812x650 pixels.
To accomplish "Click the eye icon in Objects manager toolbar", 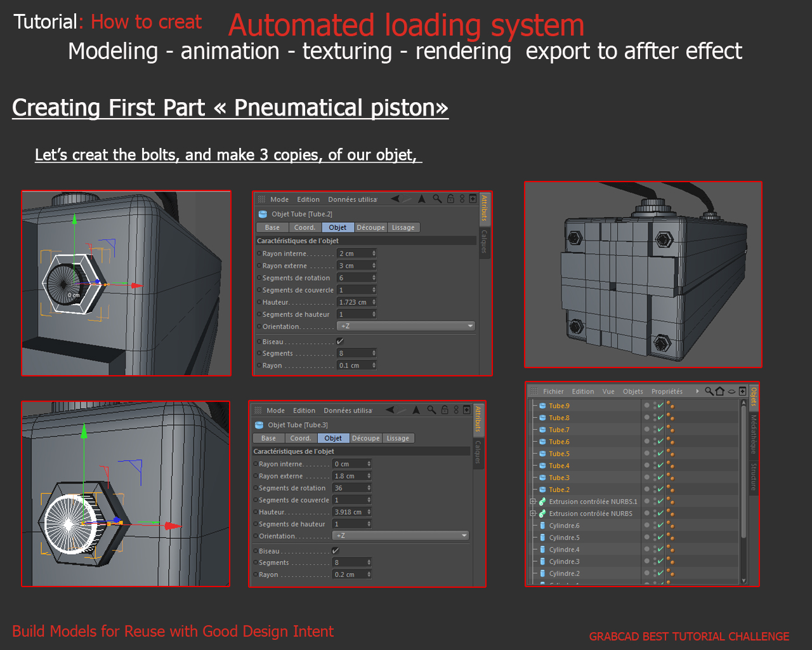I will pos(731,392).
